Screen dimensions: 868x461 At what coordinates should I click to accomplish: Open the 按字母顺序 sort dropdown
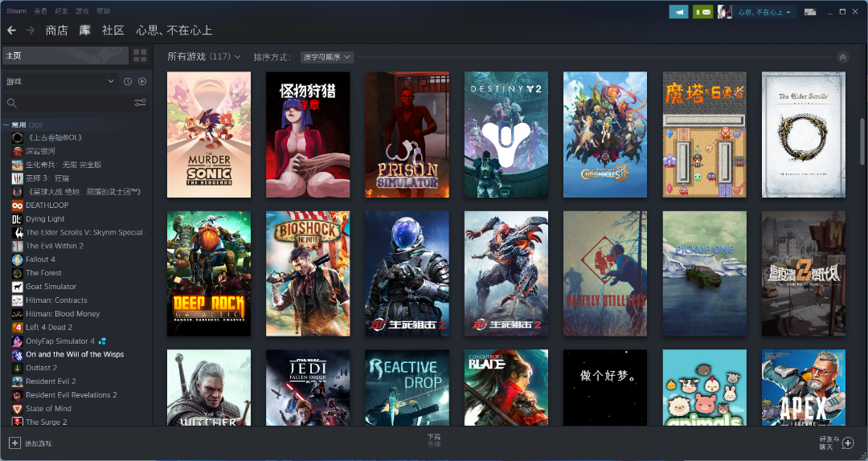[x=327, y=57]
